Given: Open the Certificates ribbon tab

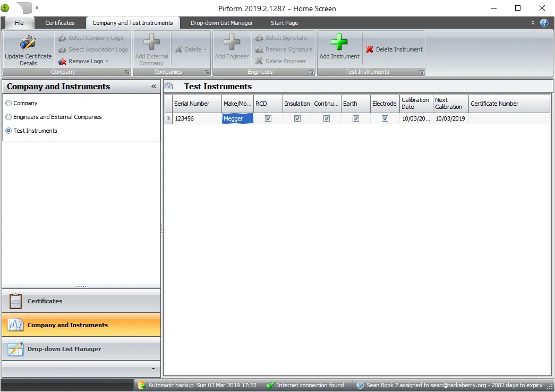Looking at the screenshot, I should (60, 23).
